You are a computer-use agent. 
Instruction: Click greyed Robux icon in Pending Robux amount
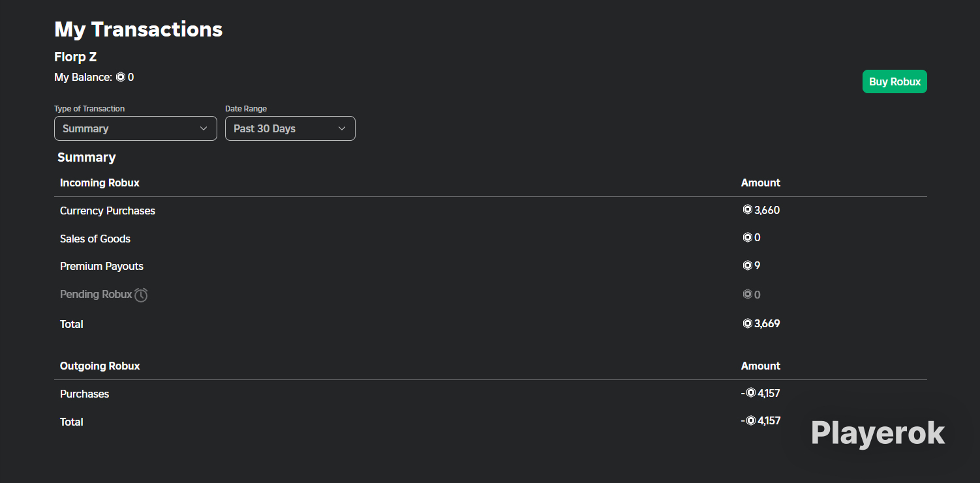pyautogui.click(x=748, y=294)
